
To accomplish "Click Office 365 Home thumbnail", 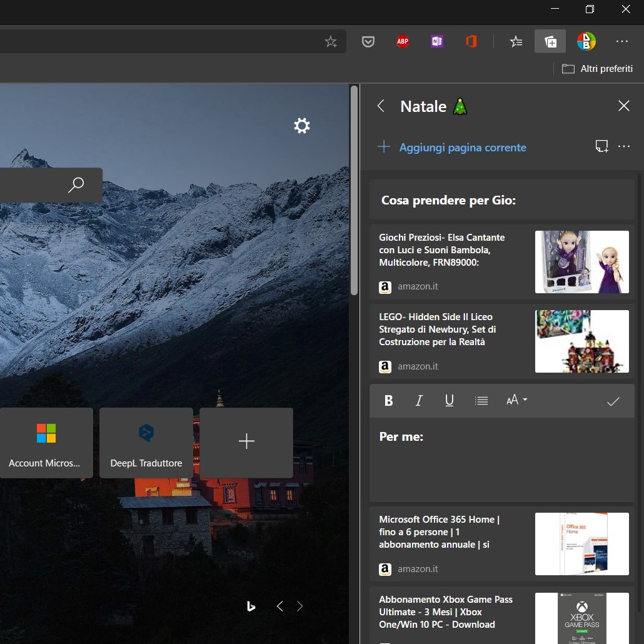I will (581, 544).
